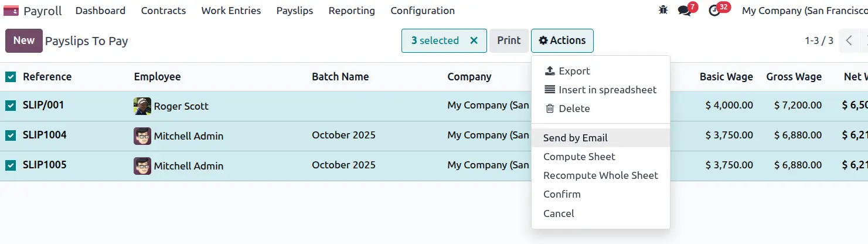This screenshot has height=244, width=868.
Task: Uncheck the SLIP/001 row checkbox
Action: (11, 106)
